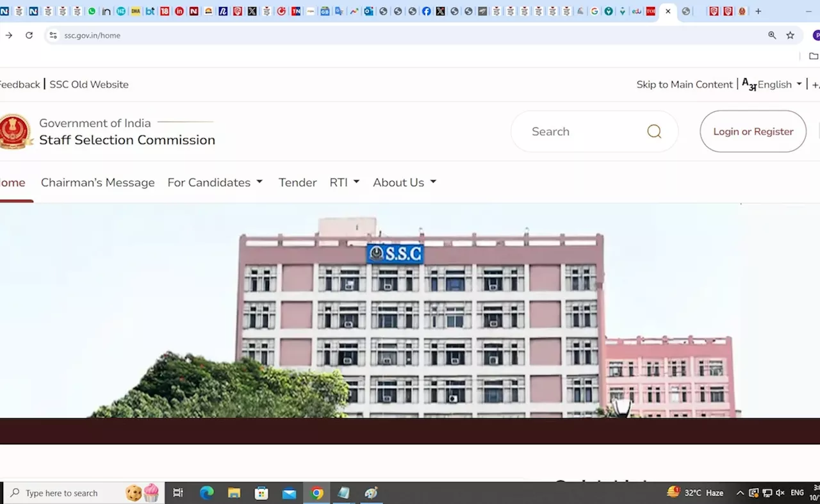Go forward in browser history

pyautogui.click(x=9, y=35)
